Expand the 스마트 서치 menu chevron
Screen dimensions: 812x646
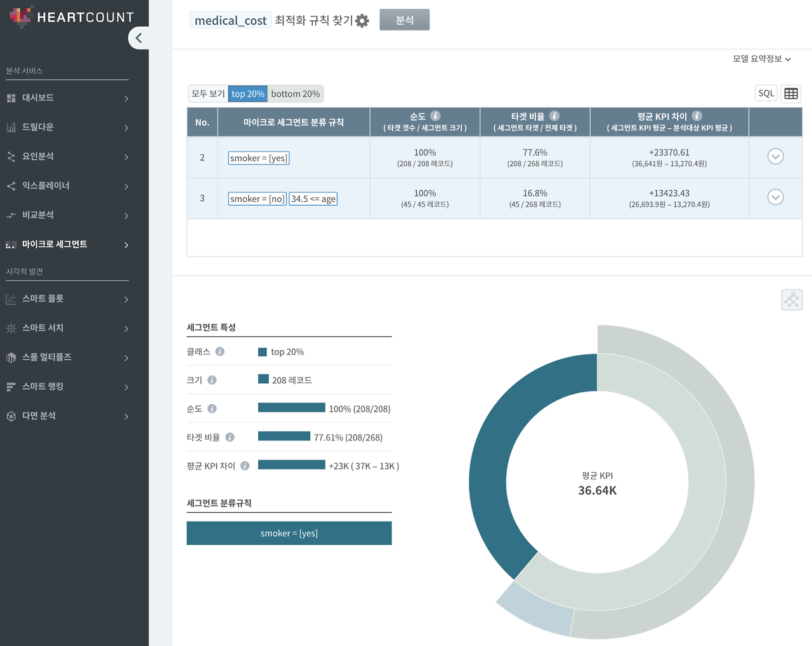pos(126,329)
